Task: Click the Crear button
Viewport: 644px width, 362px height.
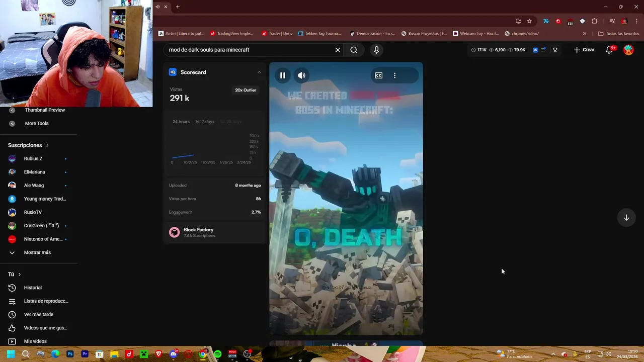Action: coord(584,50)
